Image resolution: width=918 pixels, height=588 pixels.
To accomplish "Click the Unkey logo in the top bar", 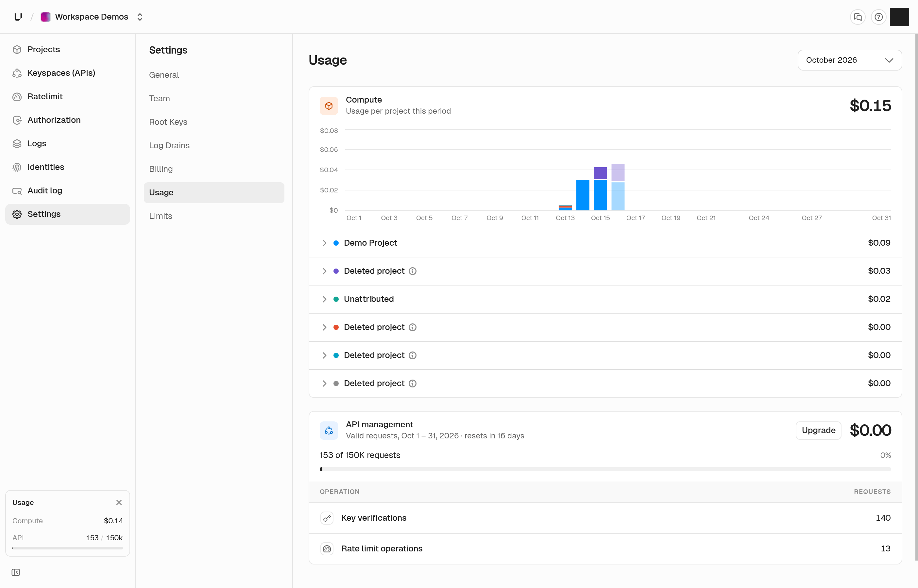I will [x=18, y=17].
